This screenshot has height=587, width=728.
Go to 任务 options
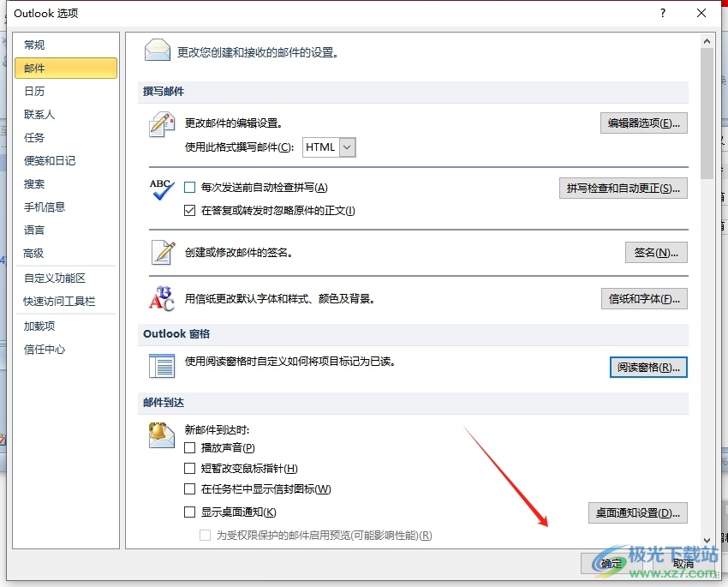coord(66,137)
